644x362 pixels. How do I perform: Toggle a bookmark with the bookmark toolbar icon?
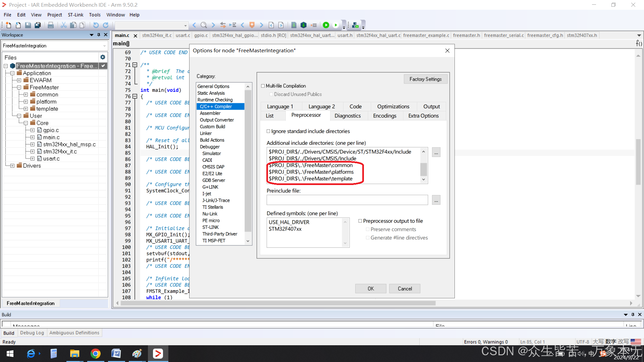pos(252,25)
